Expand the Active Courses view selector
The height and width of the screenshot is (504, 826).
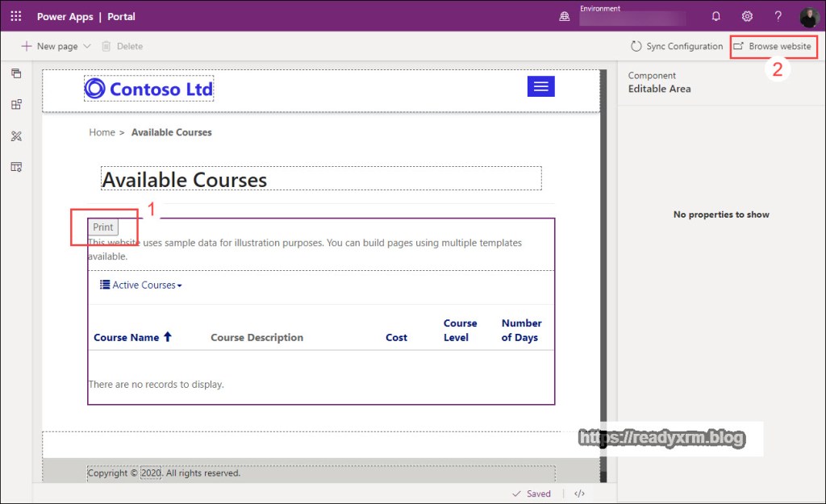pos(142,285)
